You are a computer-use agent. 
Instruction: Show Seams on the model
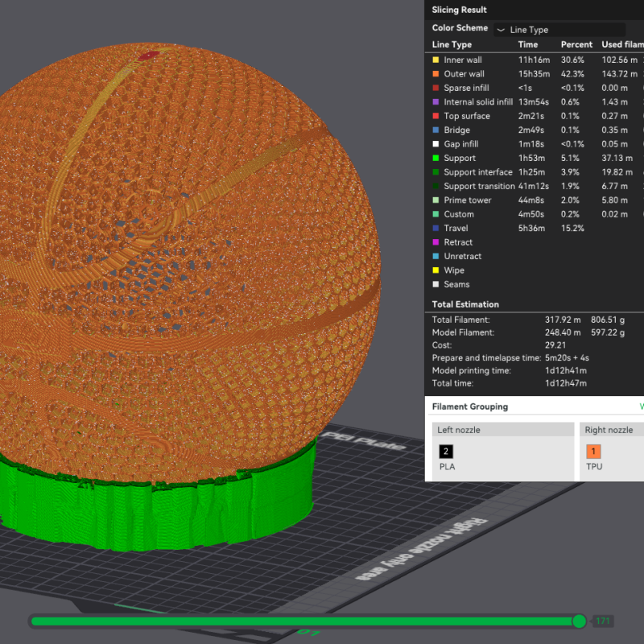(456, 284)
